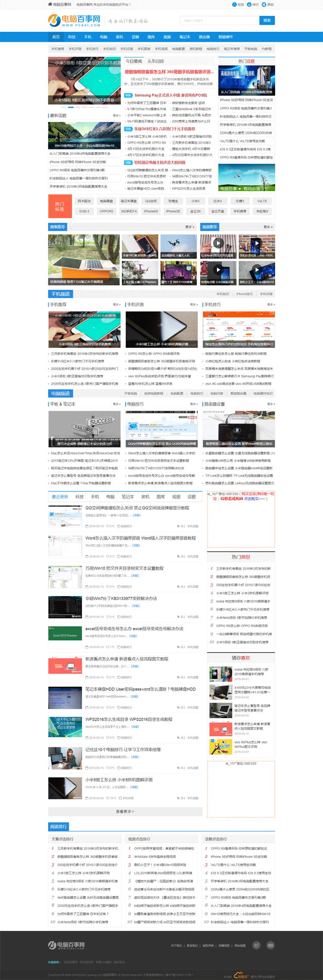Click the blue 搜索 search button
The width and height of the screenshot is (323, 980).
pyautogui.click(x=267, y=20)
